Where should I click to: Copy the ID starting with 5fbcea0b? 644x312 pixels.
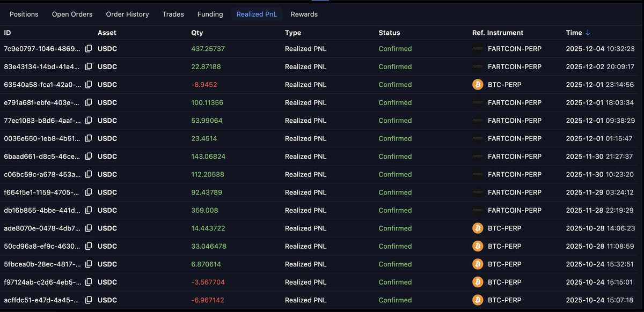tap(89, 264)
